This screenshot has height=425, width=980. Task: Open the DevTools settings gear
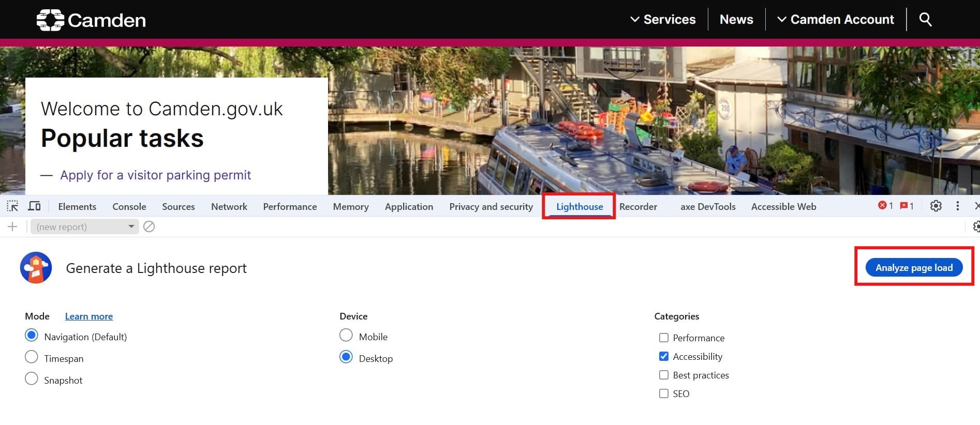(936, 206)
